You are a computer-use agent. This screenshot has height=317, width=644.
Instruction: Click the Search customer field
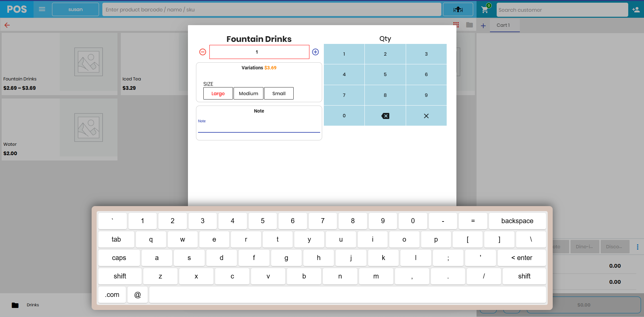click(562, 10)
